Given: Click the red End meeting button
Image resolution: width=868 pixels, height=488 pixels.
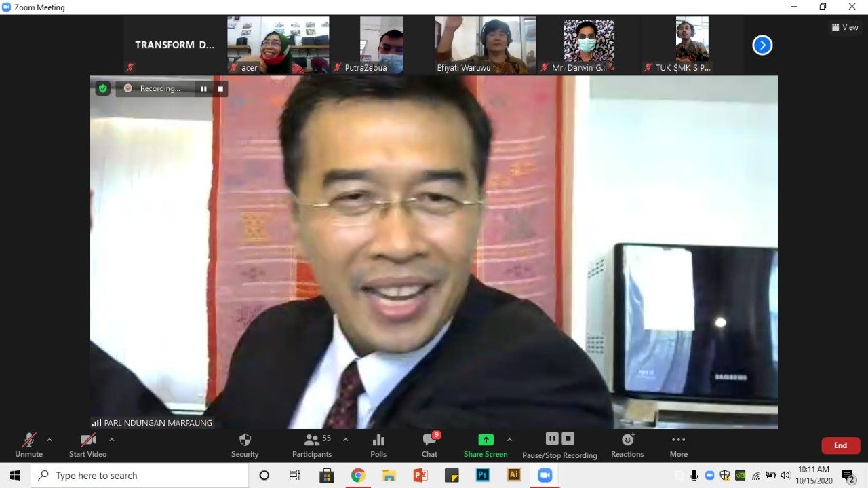Looking at the screenshot, I should [840, 445].
